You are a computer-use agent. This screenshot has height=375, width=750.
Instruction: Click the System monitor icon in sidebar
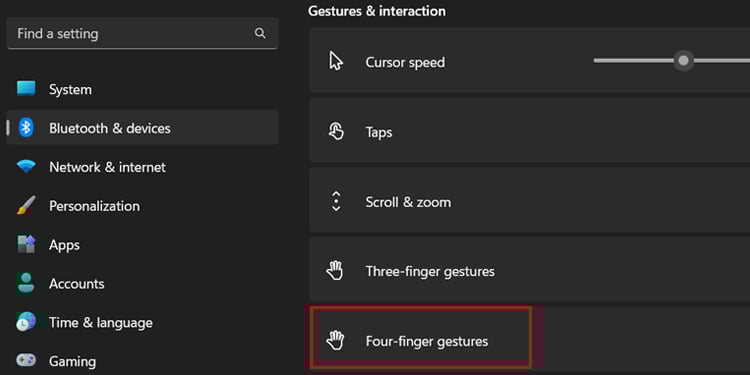[x=26, y=89]
